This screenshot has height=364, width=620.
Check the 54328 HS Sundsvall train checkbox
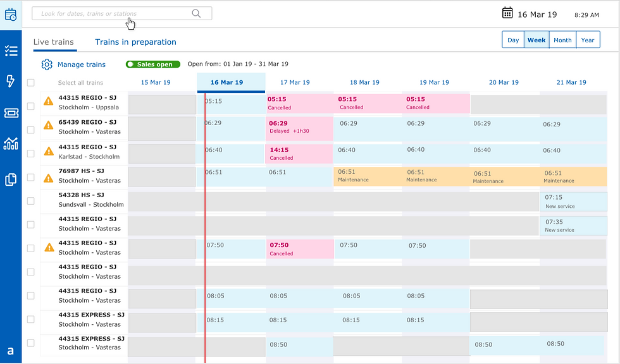[31, 201]
